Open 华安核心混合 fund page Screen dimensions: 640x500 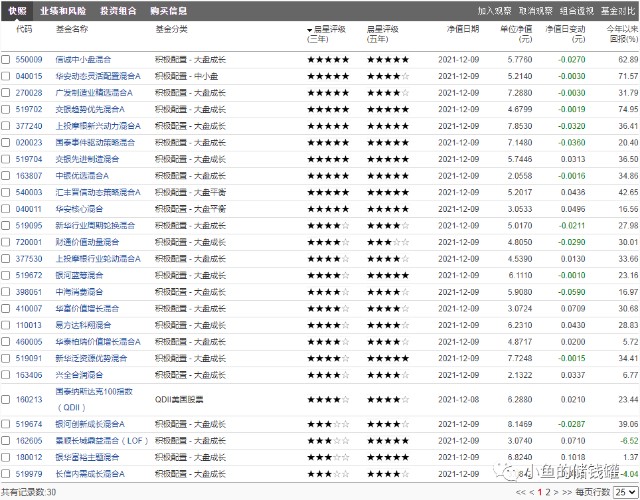pyautogui.click(x=79, y=209)
